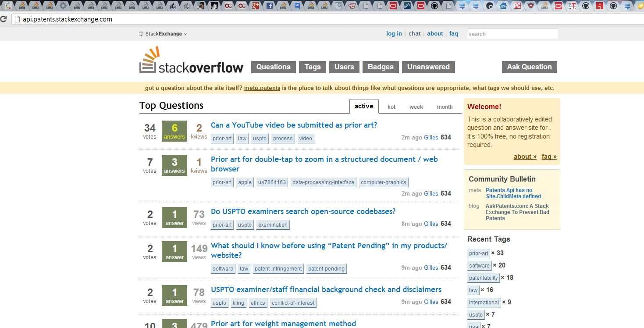The height and width of the screenshot is (328, 644).
Task: Open the gray spaceship icon browser tab
Action: point(187,6)
